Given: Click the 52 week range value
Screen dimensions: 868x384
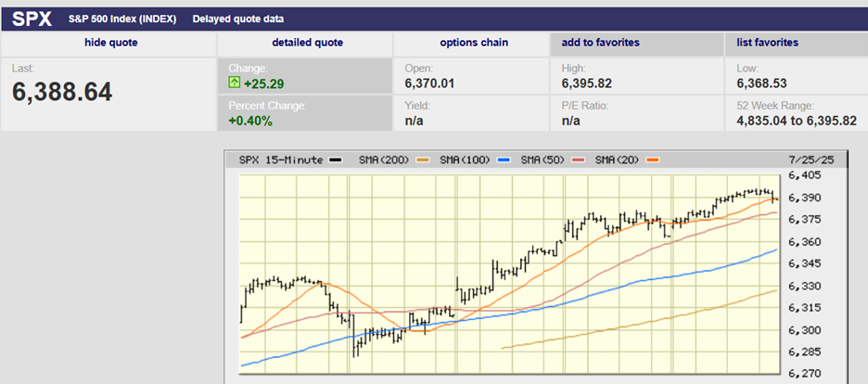Looking at the screenshot, I should 797,121.
